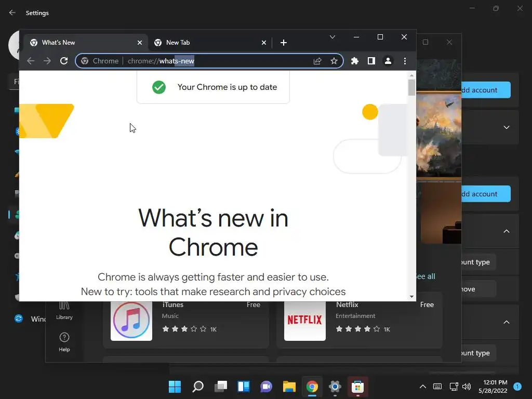Open Task View on taskbar
This screenshot has width=532, height=399.
pos(221,387)
